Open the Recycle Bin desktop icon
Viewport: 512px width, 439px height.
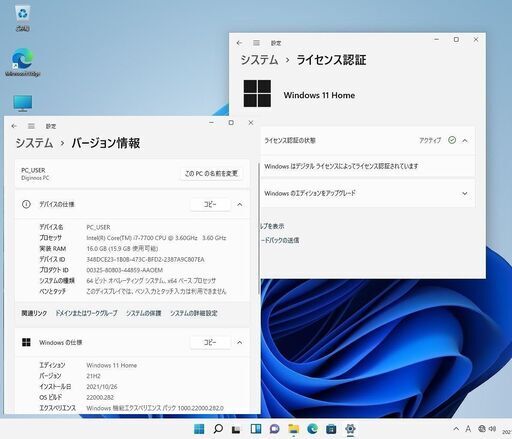(x=23, y=18)
